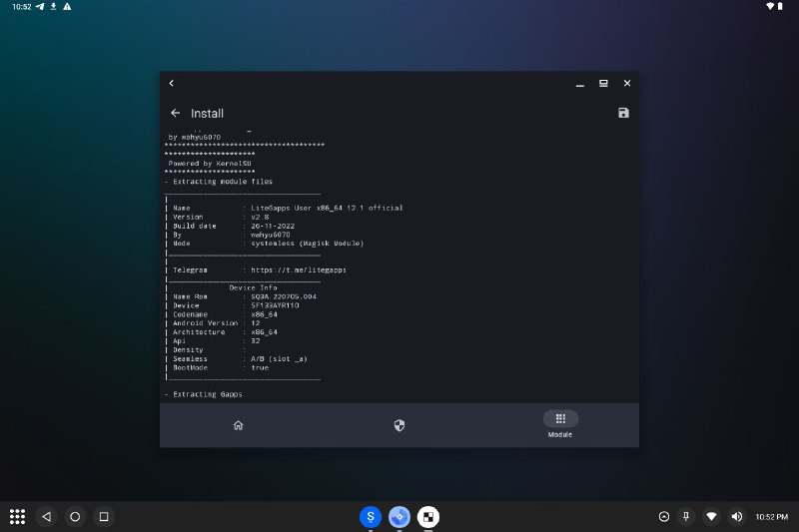This screenshot has height=532, width=799.
Task: Click the https://t.me/litegapps Telegram link text
Action: 299,269
